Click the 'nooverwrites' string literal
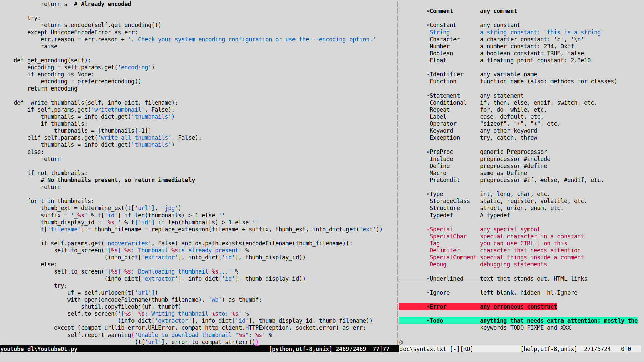The image size is (644, 362). click(x=128, y=243)
